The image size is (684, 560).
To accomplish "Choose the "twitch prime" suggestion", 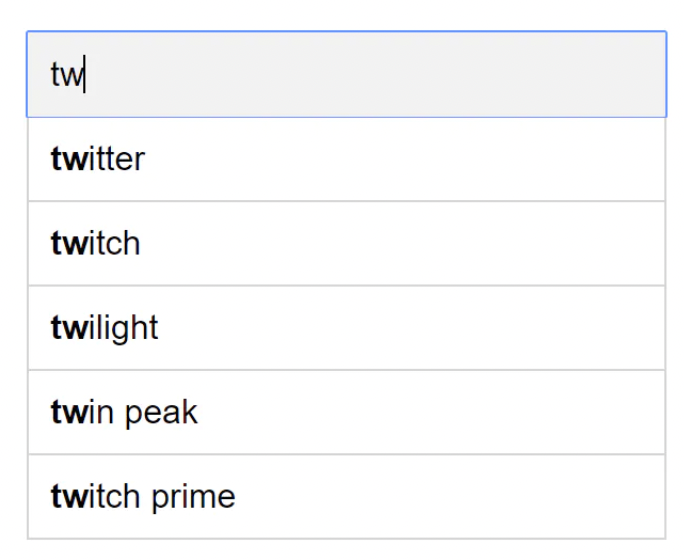I will pos(143,496).
